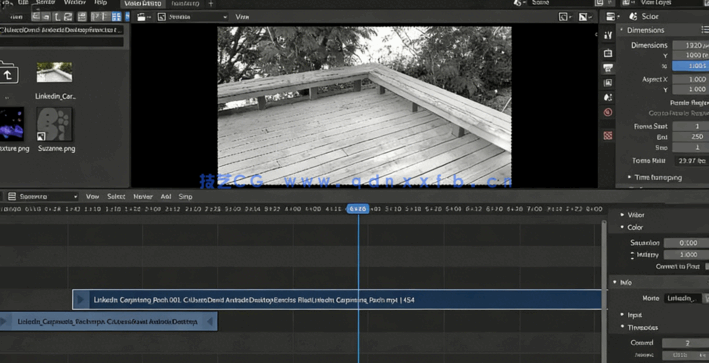The width and height of the screenshot is (709, 363).
Task: Click the Scene name field in top bar
Action: point(560,3)
